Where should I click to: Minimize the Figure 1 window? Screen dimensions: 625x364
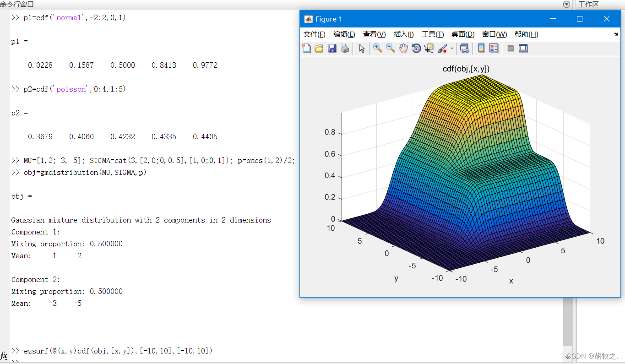pos(553,19)
